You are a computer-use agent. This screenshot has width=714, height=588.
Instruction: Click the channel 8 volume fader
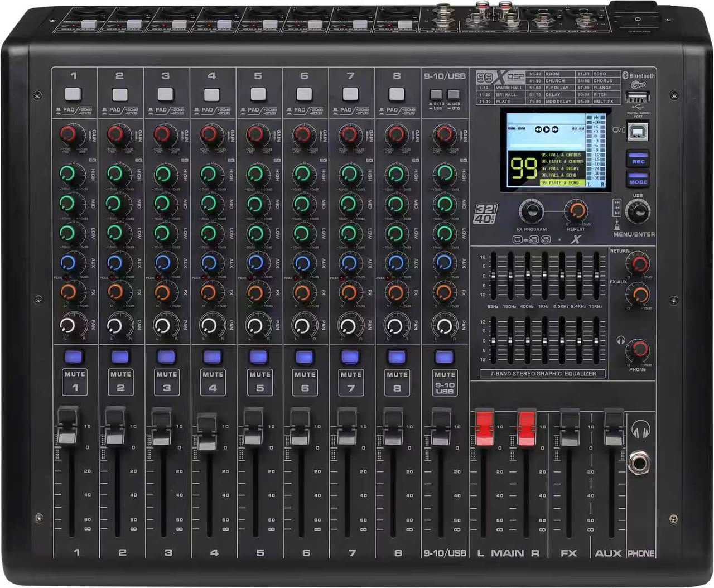coord(393,427)
